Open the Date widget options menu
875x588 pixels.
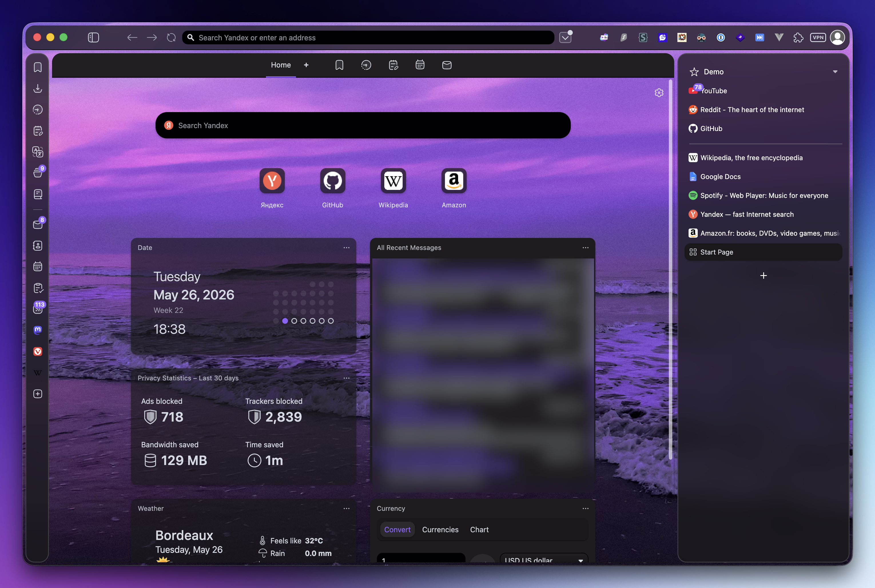point(346,247)
